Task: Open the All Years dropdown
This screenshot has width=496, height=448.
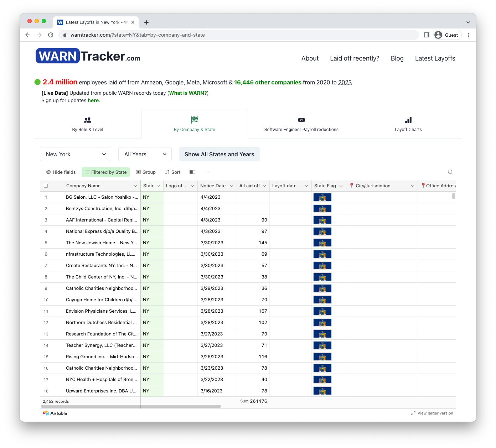Action: tap(145, 154)
